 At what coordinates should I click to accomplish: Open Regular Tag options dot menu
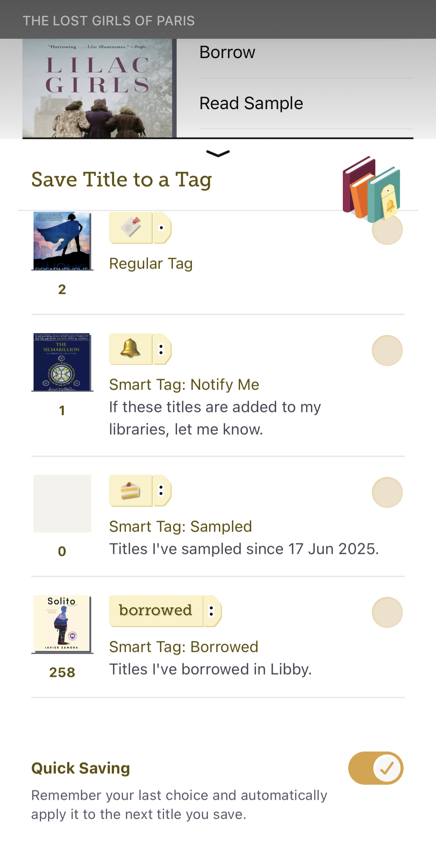(162, 228)
